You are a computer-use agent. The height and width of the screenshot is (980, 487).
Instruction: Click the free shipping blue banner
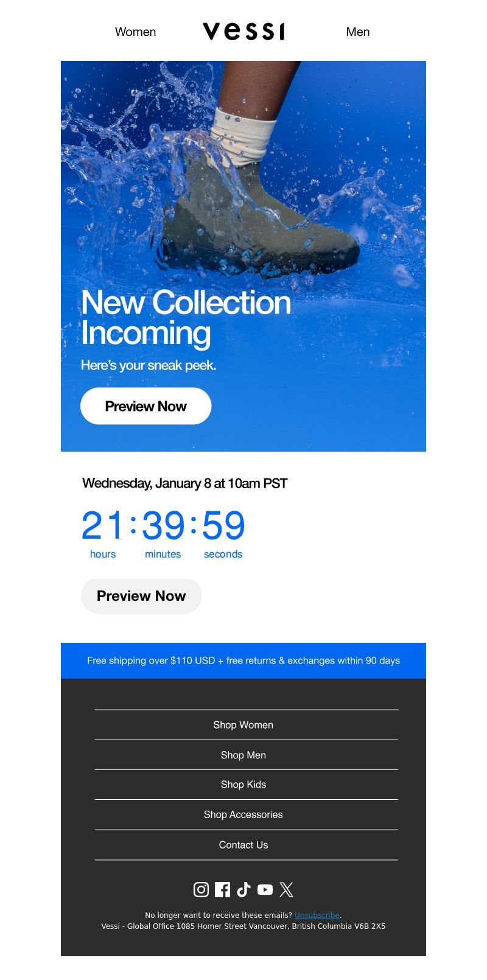pos(243,660)
